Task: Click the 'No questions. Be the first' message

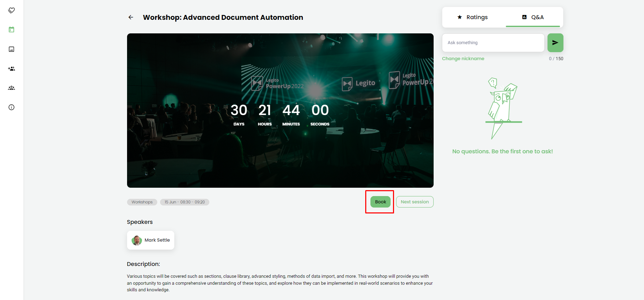Action: tap(503, 152)
